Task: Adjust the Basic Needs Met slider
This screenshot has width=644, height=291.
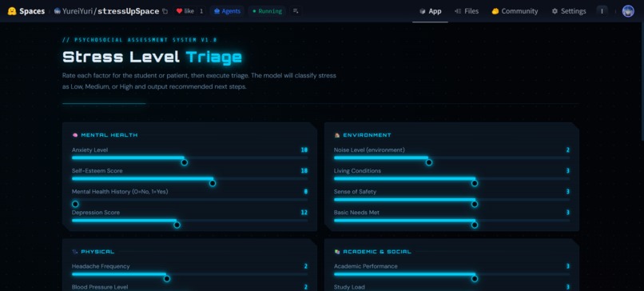Action: tap(451, 221)
